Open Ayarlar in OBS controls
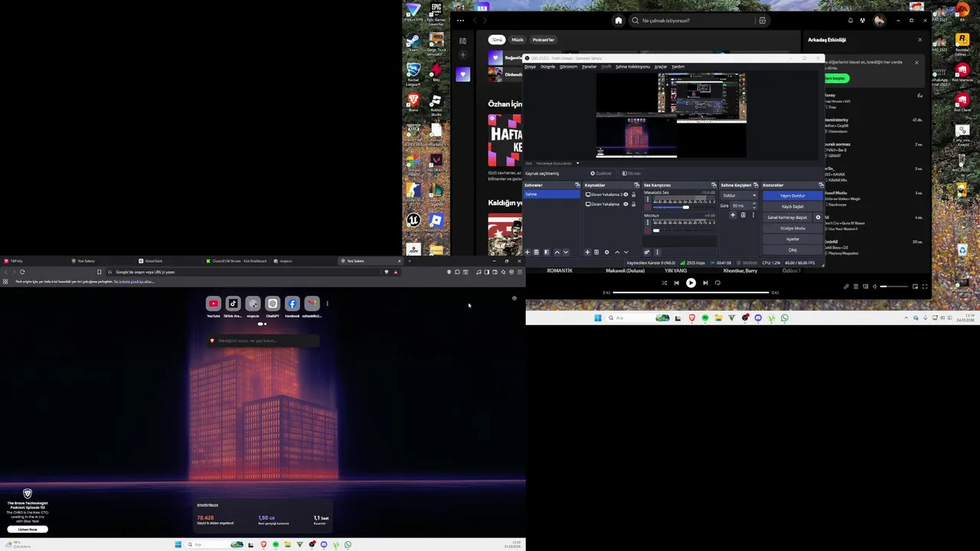The height and width of the screenshot is (551, 980). tap(792, 239)
